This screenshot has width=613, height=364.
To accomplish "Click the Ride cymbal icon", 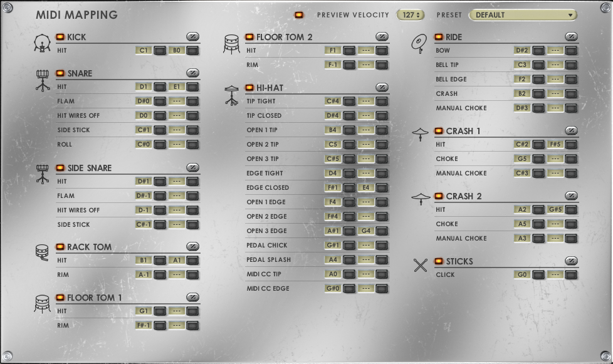I will tap(419, 43).
